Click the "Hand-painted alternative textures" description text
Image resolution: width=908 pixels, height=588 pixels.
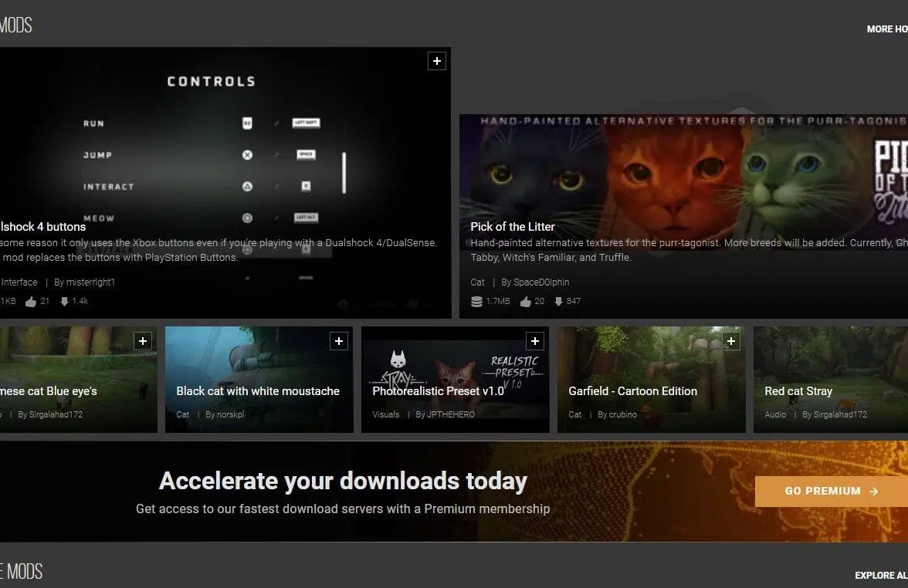(689, 250)
